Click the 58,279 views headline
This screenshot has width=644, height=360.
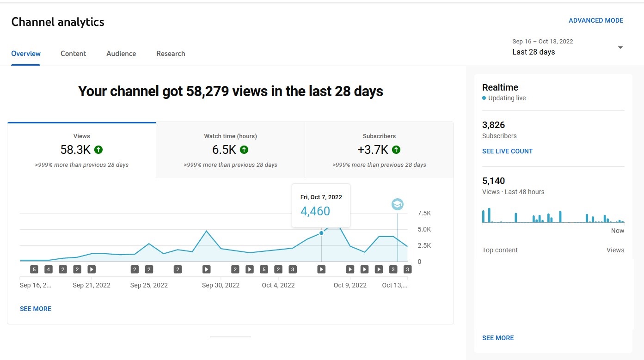pos(231,92)
